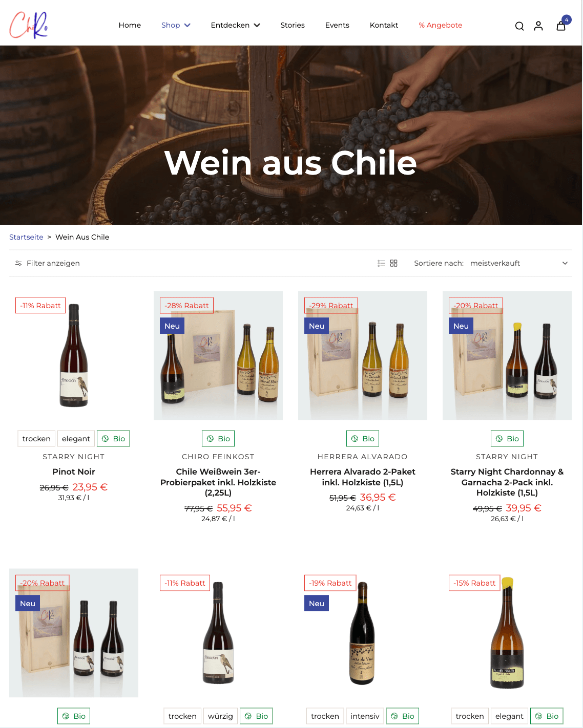Image resolution: width=583 pixels, height=728 pixels.
Task: Open the Events menu item
Action: 337,25
